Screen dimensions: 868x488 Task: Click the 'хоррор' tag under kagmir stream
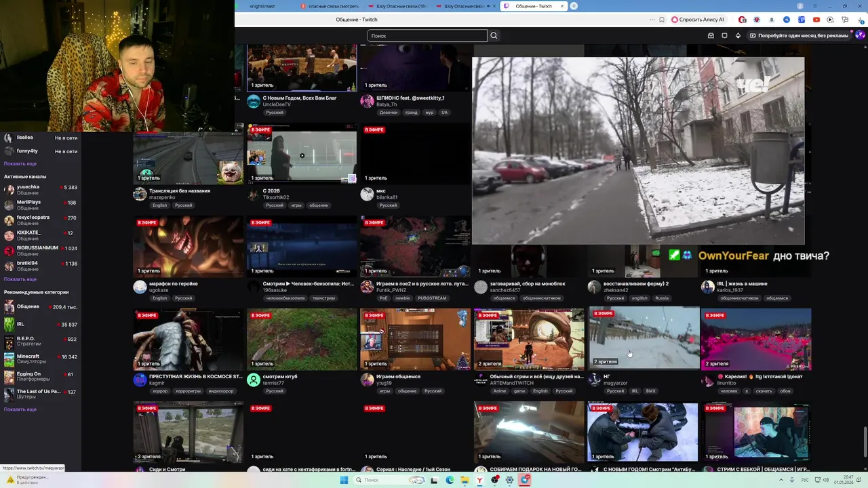(x=160, y=391)
